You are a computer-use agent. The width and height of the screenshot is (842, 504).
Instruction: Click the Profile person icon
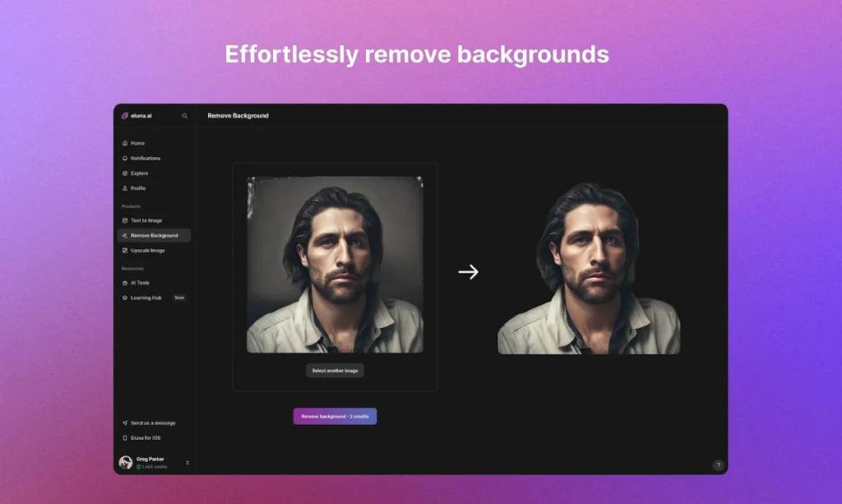pyautogui.click(x=125, y=188)
